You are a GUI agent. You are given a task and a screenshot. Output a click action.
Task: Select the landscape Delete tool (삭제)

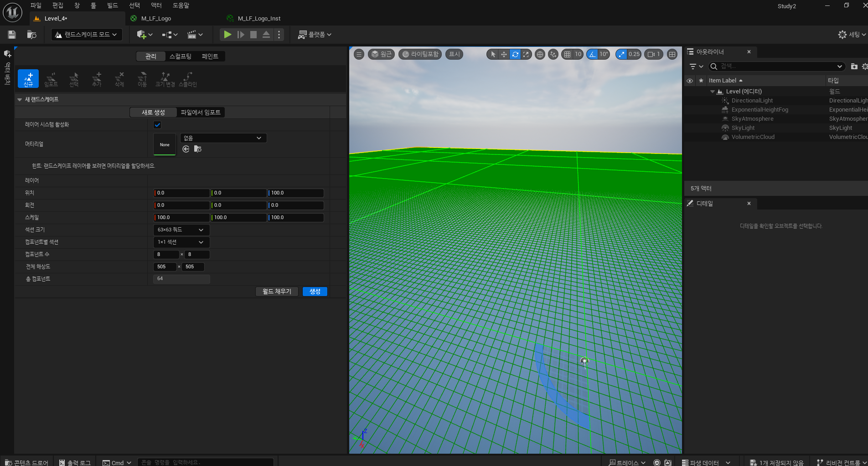point(119,78)
